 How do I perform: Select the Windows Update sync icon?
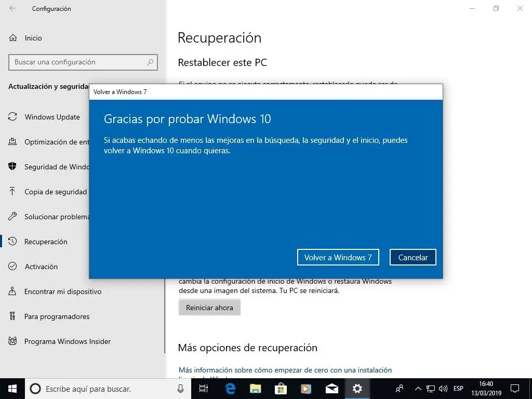12,117
